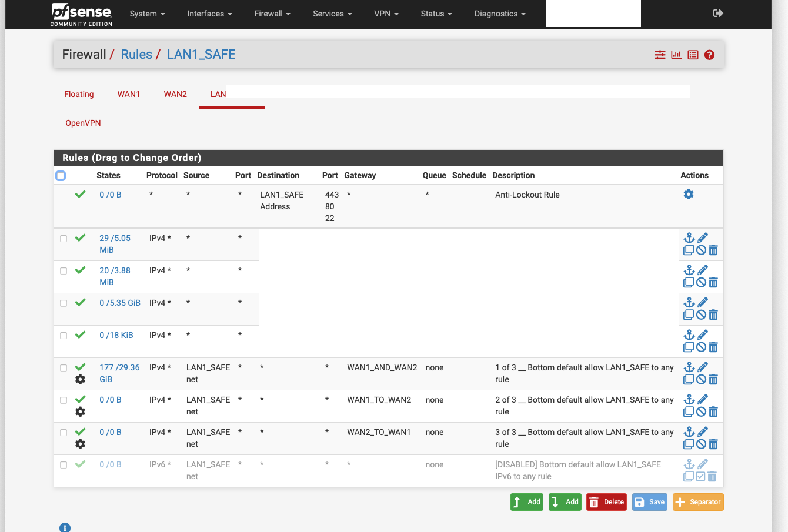Click the anchor icon of the 0 /18 KiB rule

[x=689, y=334]
